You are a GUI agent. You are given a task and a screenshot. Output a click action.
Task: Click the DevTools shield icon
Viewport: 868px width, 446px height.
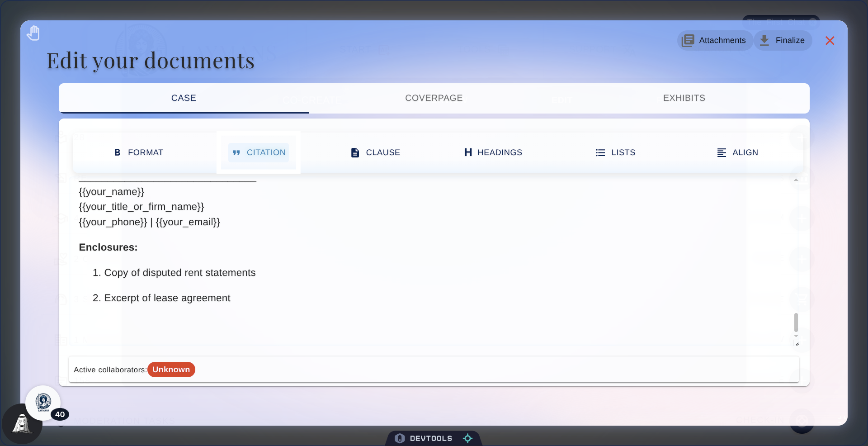click(400, 438)
